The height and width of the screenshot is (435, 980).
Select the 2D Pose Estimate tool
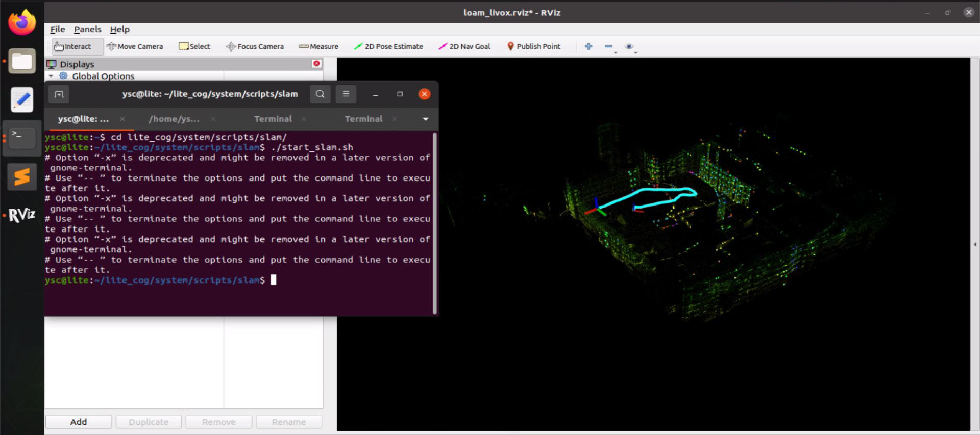tap(388, 46)
